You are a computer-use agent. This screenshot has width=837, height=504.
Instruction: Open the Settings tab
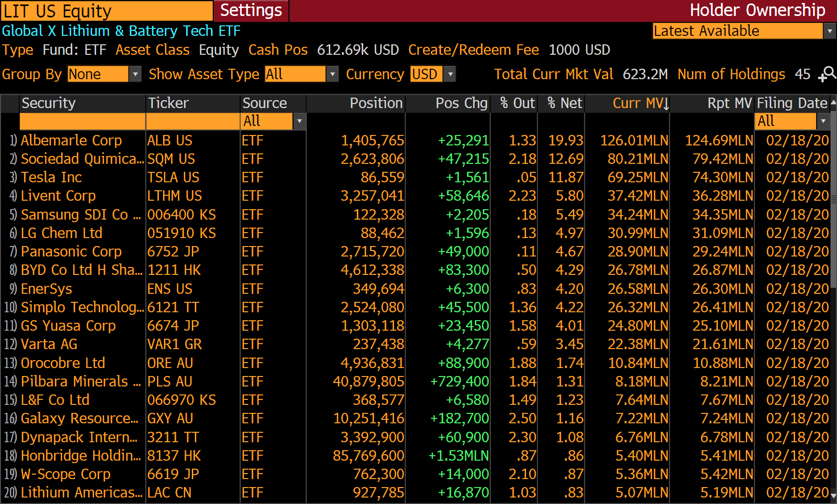[x=251, y=10]
